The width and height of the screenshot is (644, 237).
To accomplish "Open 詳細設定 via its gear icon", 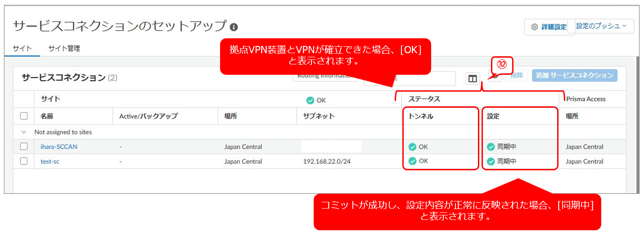I will (534, 27).
